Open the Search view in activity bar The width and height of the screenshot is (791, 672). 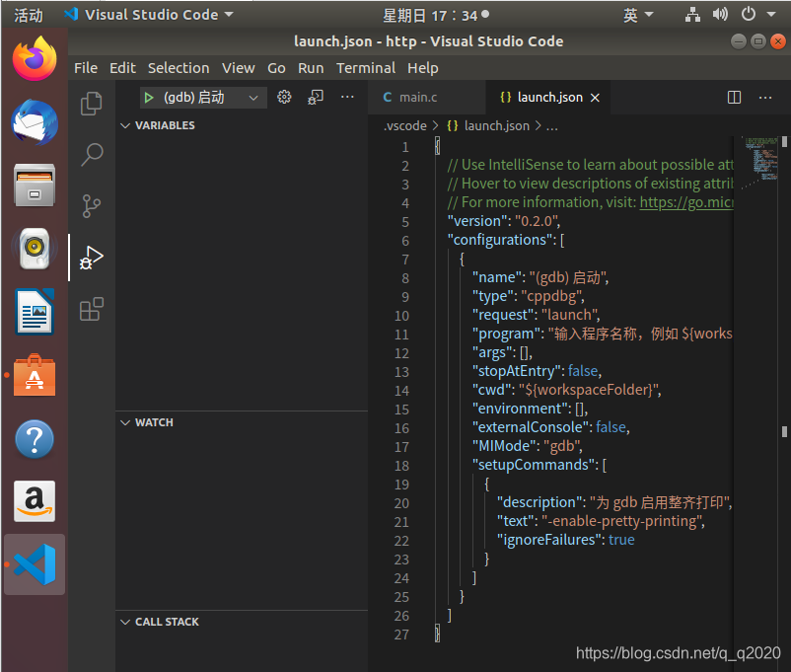click(x=92, y=155)
